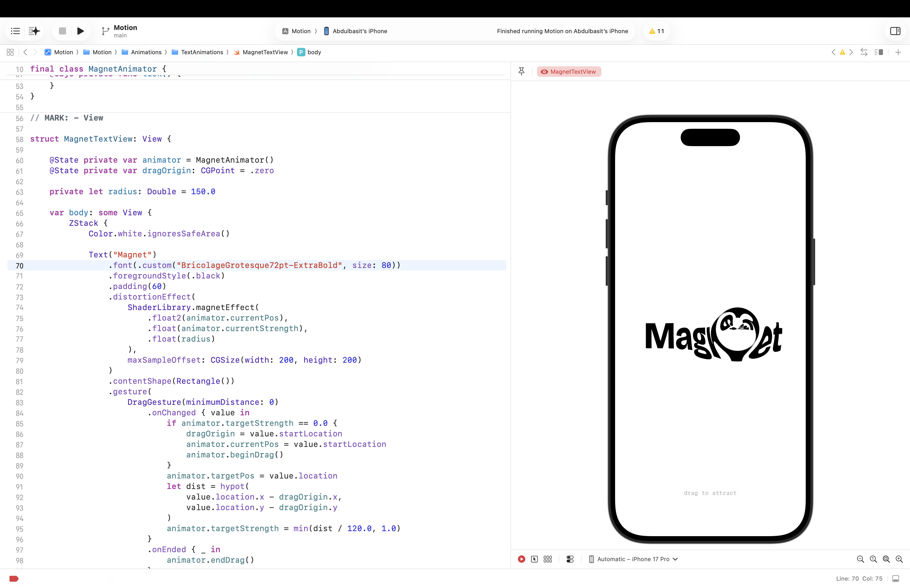The width and height of the screenshot is (910, 588).
Task: Open preview device settings toggles
Action: [570, 559]
